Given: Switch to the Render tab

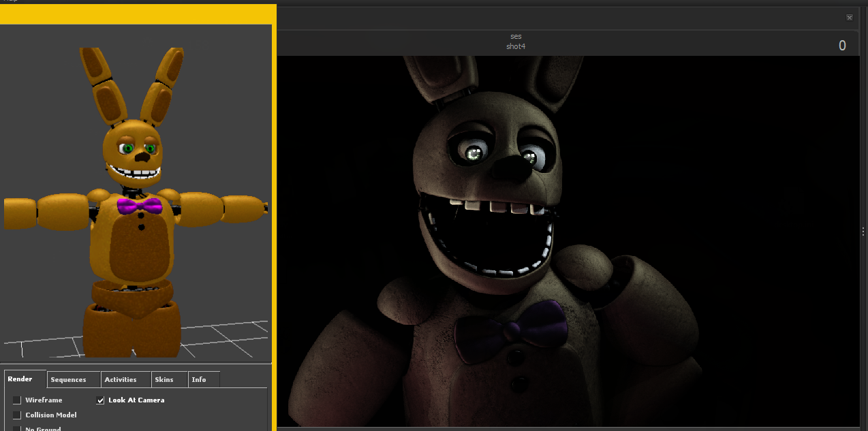Looking at the screenshot, I should point(25,379).
